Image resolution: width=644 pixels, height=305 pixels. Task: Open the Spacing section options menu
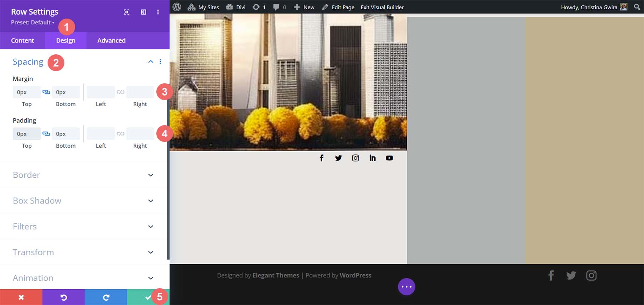(x=160, y=62)
